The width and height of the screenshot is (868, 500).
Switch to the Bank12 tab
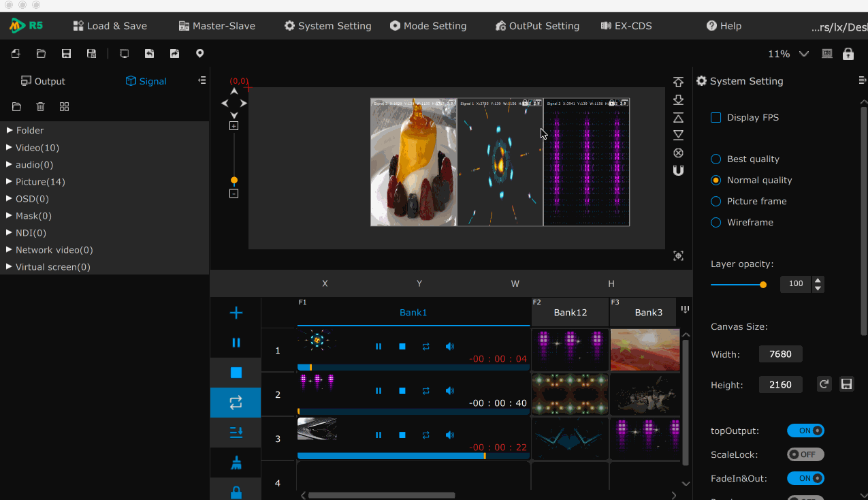point(570,313)
